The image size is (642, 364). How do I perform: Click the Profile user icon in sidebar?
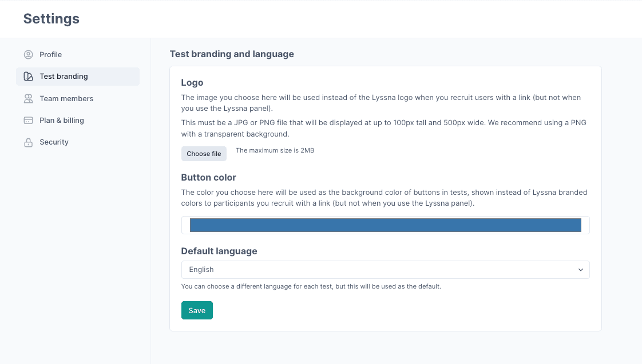[28, 55]
